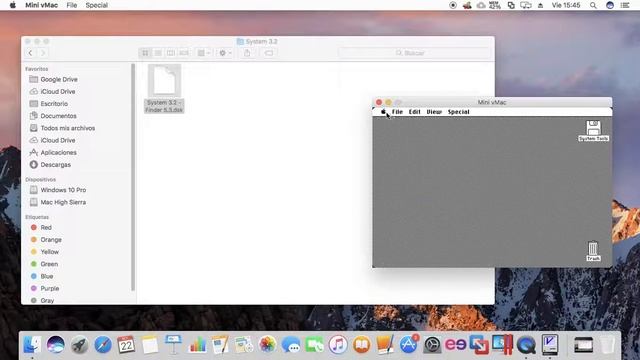Select the Green tag in sidebar
Image resolution: width=640 pixels, height=360 pixels.
pos(44,264)
